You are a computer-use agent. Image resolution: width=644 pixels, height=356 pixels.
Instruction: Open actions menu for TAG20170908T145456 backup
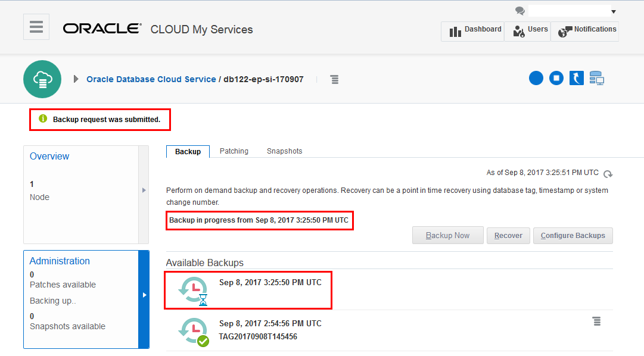pyautogui.click(x=596, y=321)
